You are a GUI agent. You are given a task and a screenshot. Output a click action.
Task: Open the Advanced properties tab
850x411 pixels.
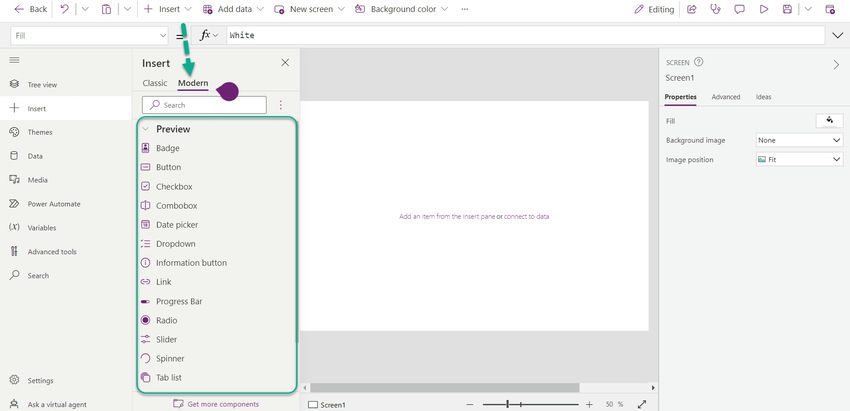[x=726, y=97]
